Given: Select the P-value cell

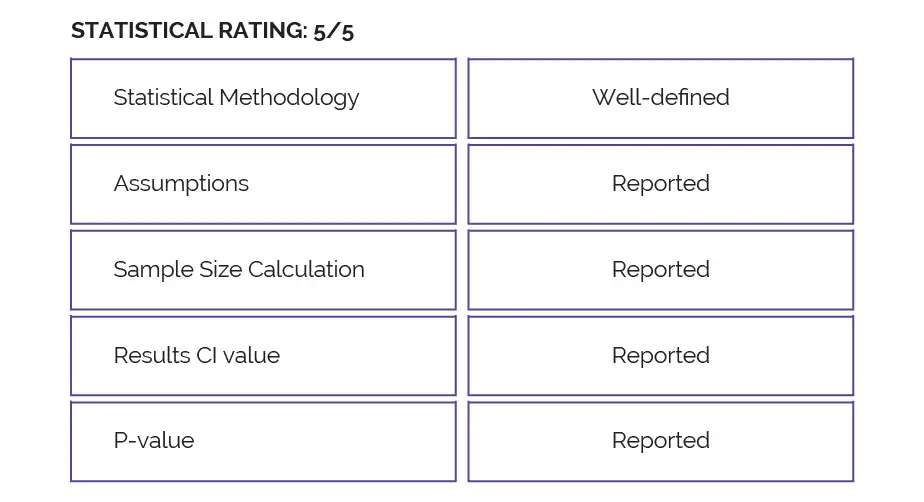Looking at the screenshot, I should [263, 441].
